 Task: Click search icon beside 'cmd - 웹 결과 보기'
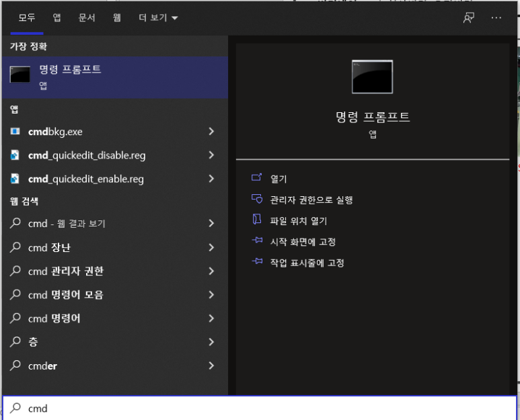coord(15,223)
